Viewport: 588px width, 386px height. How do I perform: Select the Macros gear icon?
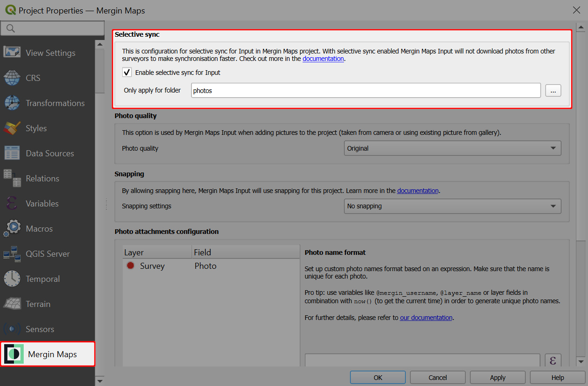tap(12, 228)
